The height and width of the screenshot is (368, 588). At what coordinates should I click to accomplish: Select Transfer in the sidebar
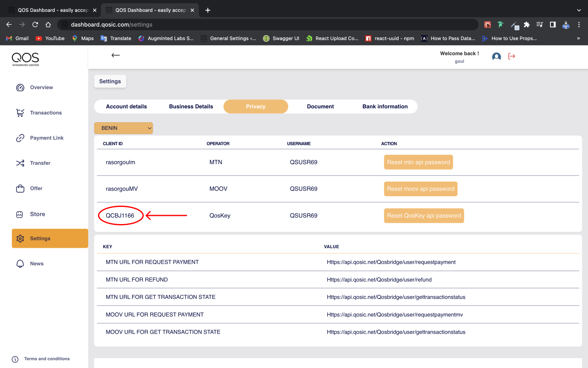[x=40, y=163]
